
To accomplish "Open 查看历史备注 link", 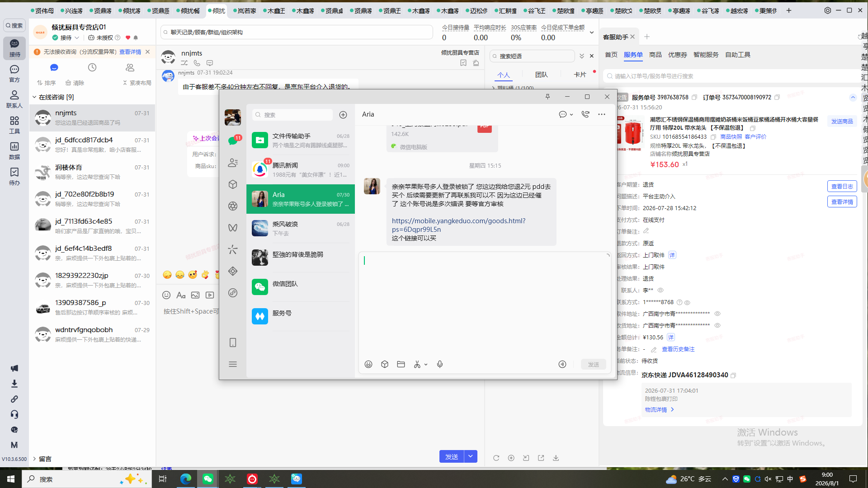I will click(x=678, y=349).
